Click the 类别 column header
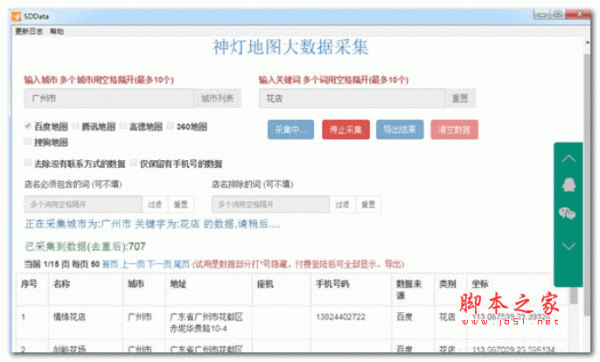This screenshot has height=362, width=600. coord(447,284)
